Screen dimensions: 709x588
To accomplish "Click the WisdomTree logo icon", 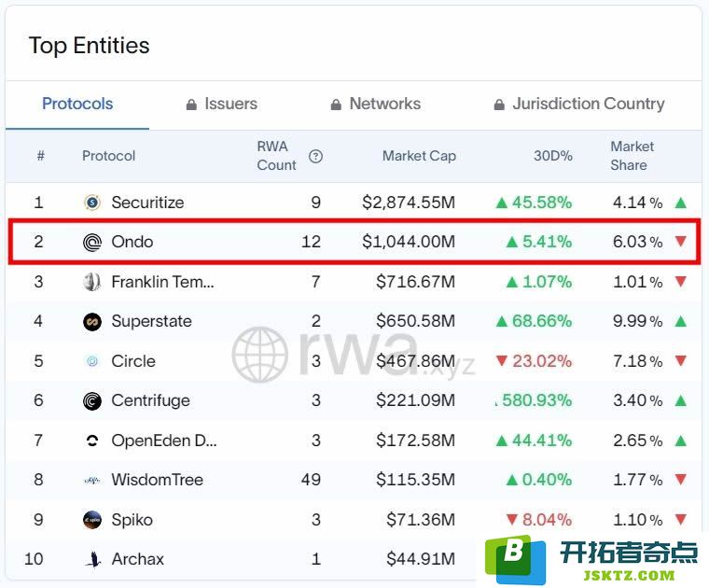I will 92,480.
